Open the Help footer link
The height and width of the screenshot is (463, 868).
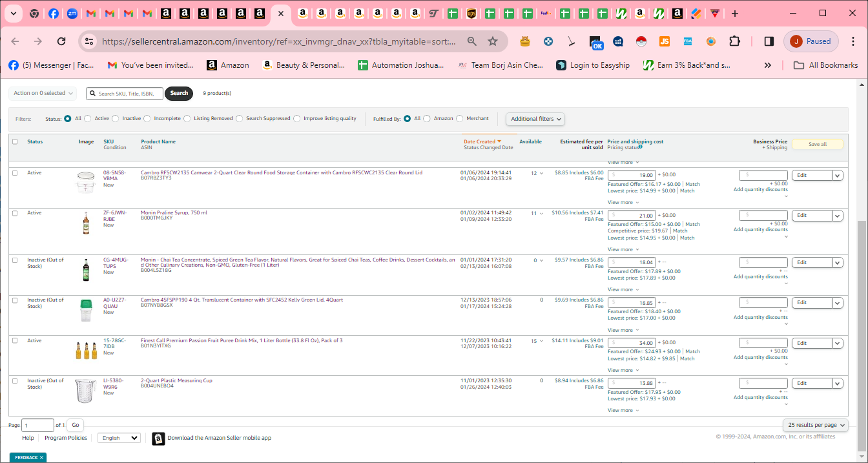pyautogui.click(x=28, y=438)
